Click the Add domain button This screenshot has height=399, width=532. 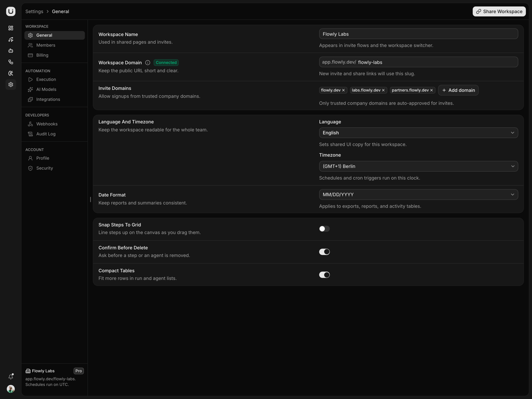tap(458, 90)
